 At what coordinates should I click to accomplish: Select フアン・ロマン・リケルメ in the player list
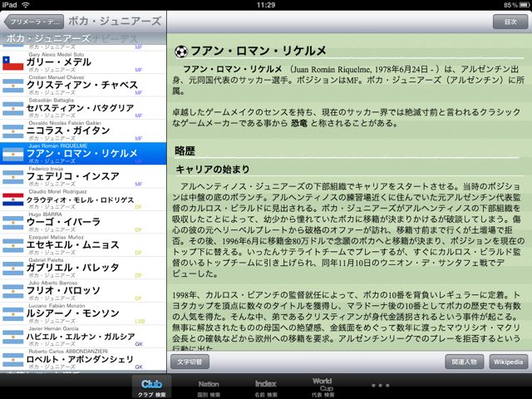[x=83, y=154]
